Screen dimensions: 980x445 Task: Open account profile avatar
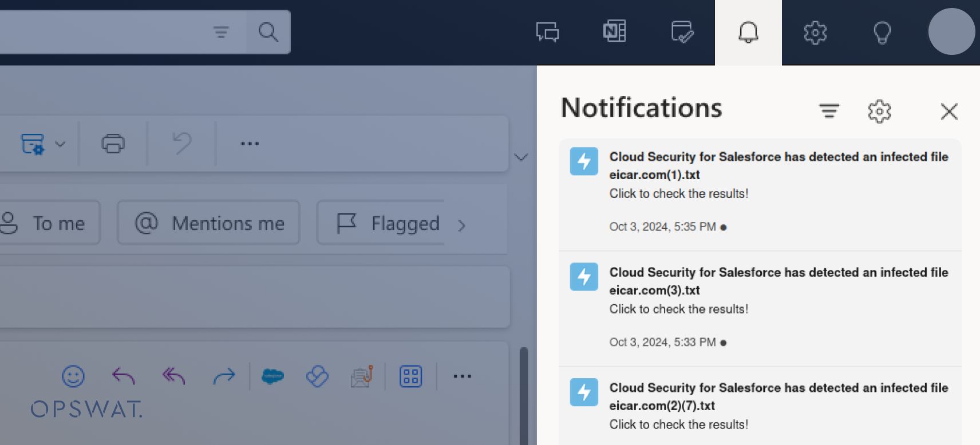tap(951, 31)
